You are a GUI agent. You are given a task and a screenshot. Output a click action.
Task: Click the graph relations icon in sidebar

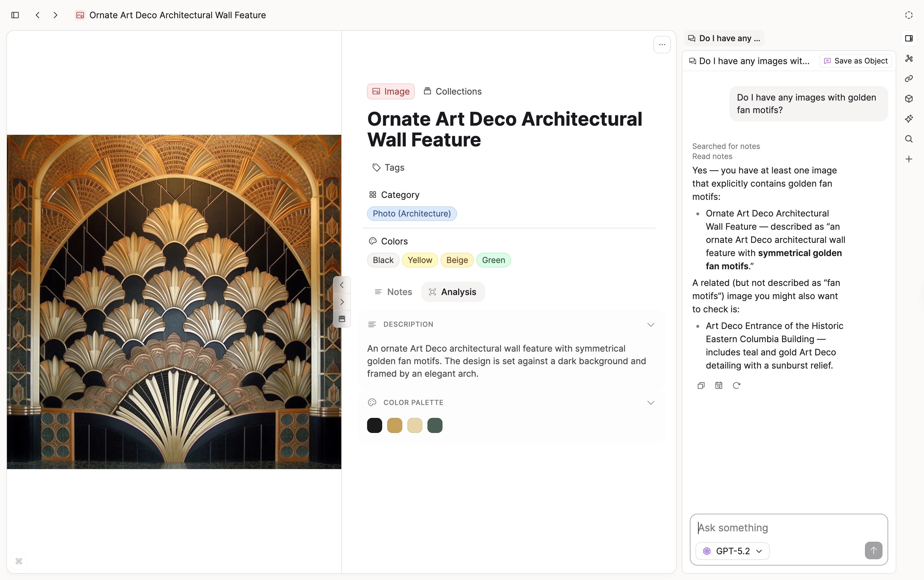(x=909, y=58)
